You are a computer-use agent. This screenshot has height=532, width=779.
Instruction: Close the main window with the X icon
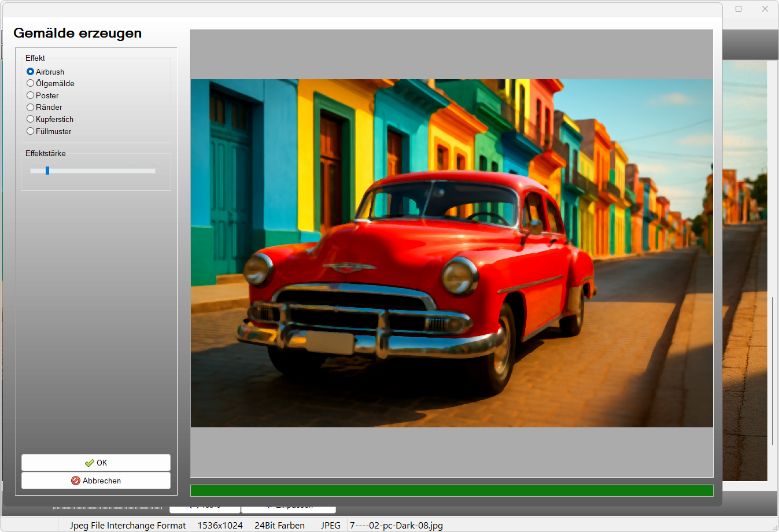[x=765, y=9]
